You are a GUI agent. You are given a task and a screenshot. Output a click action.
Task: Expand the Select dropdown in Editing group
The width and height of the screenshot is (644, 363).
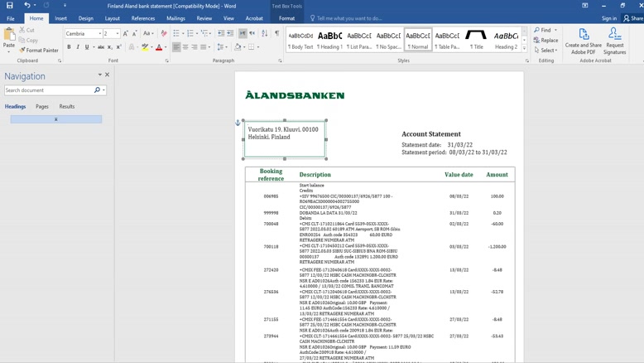(x=546, y=50)
